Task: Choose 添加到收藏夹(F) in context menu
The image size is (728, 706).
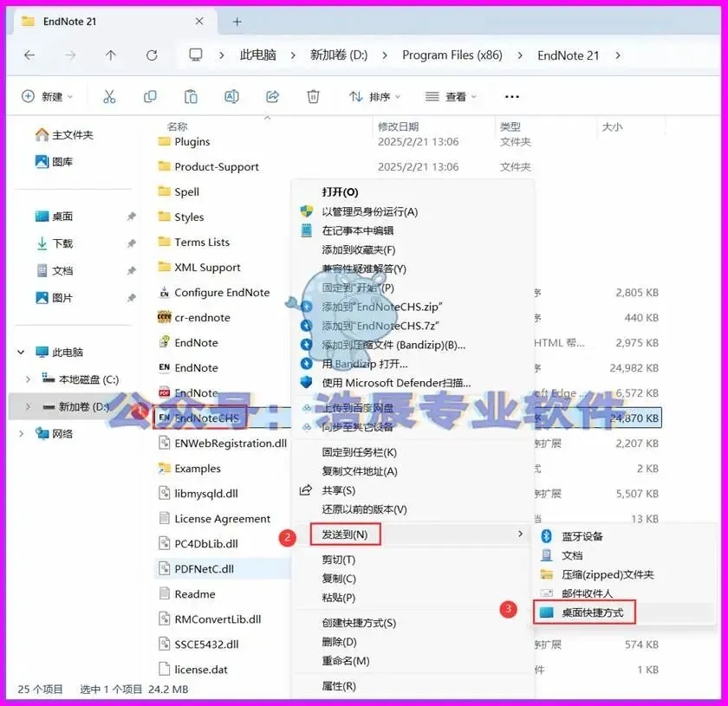Action: click(359, 249)
